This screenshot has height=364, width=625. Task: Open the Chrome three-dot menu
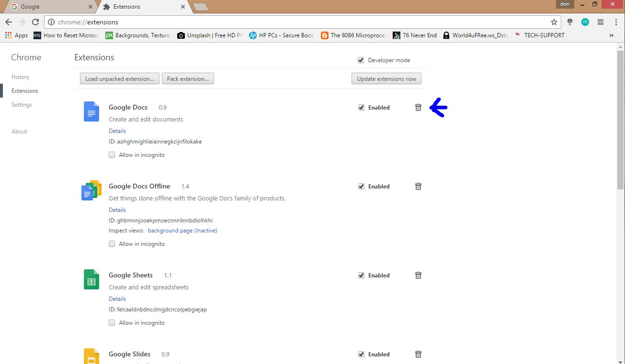click(616, 22)
